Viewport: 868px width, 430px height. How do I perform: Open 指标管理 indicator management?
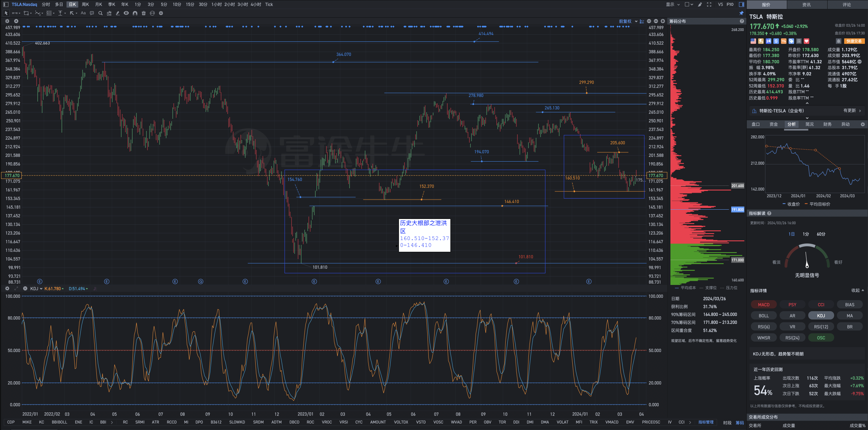[706, 422]
